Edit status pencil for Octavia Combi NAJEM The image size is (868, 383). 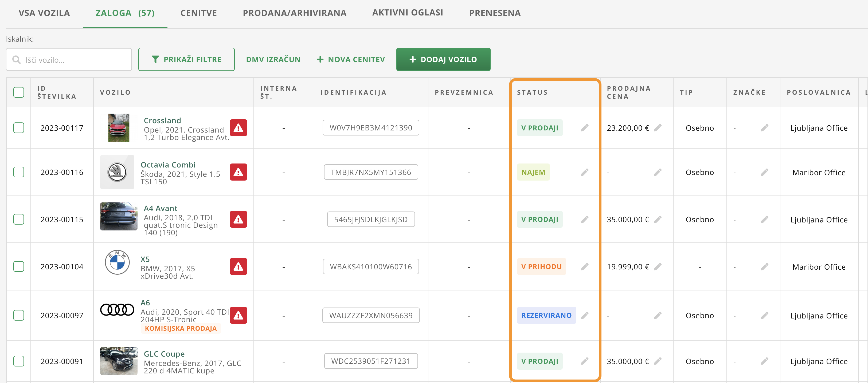click(x=585, y=172)
